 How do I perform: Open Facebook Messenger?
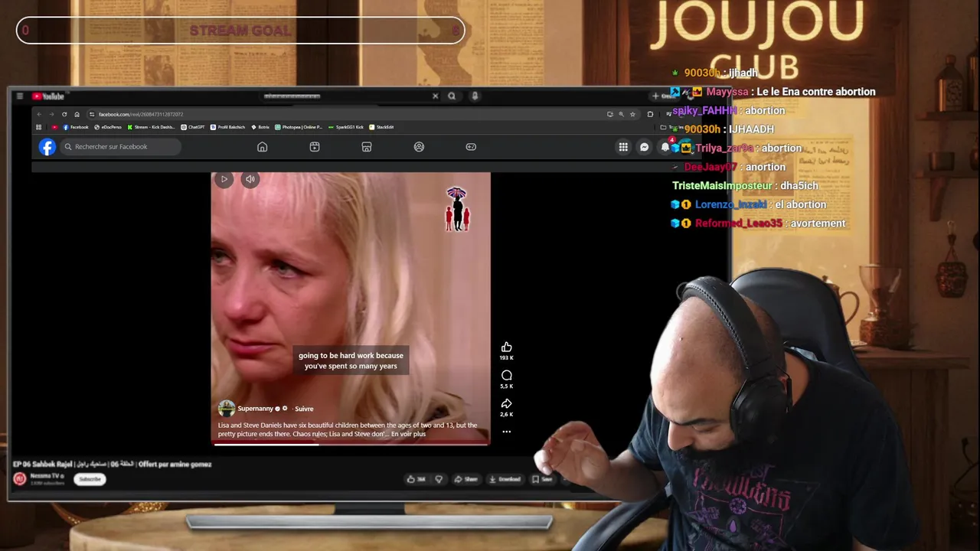point(645,147)
